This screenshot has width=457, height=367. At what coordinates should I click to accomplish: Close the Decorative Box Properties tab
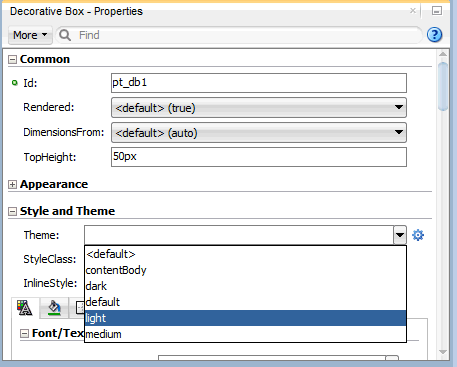tap(413, 11)
